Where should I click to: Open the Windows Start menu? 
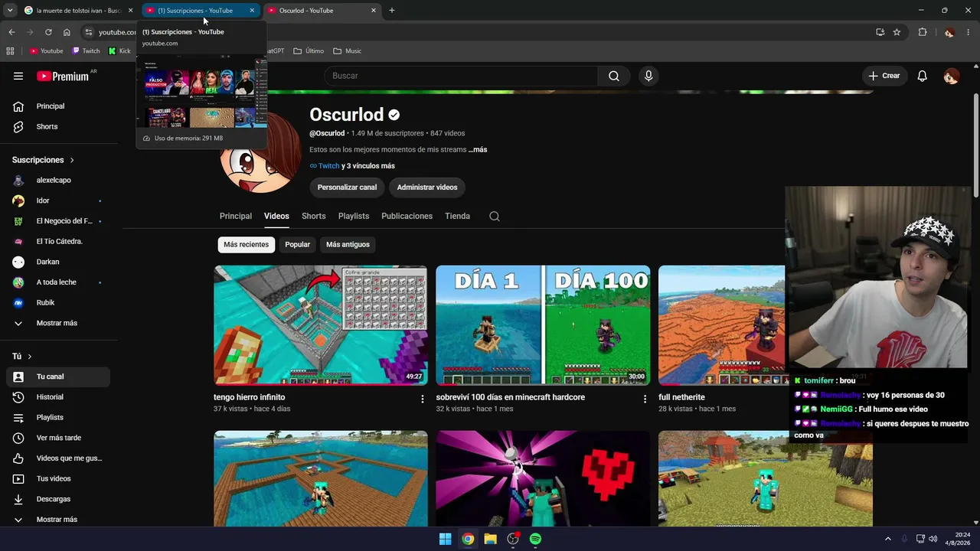point(445,539)
